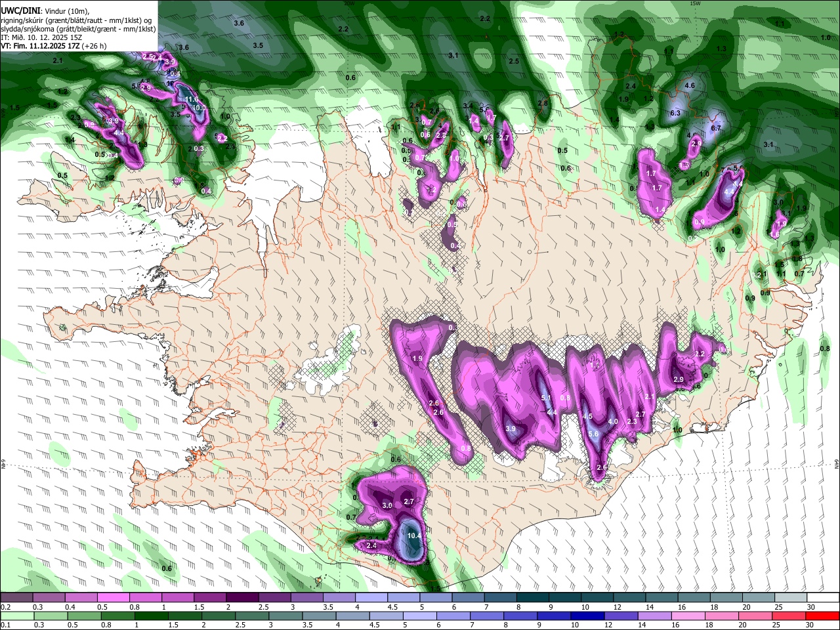Click the 'slydda/snjókoma' legend description line

(78, 29)
